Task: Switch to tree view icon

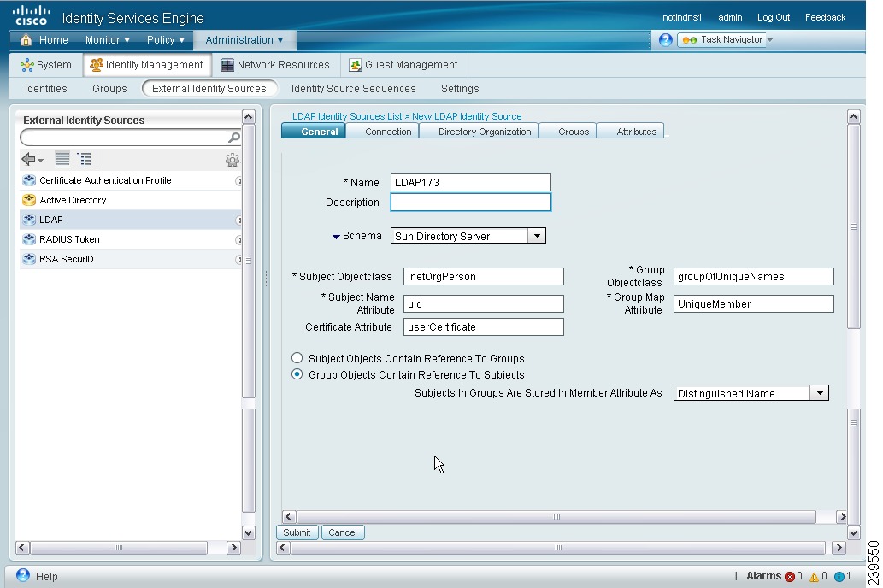Action: [85, 159]
